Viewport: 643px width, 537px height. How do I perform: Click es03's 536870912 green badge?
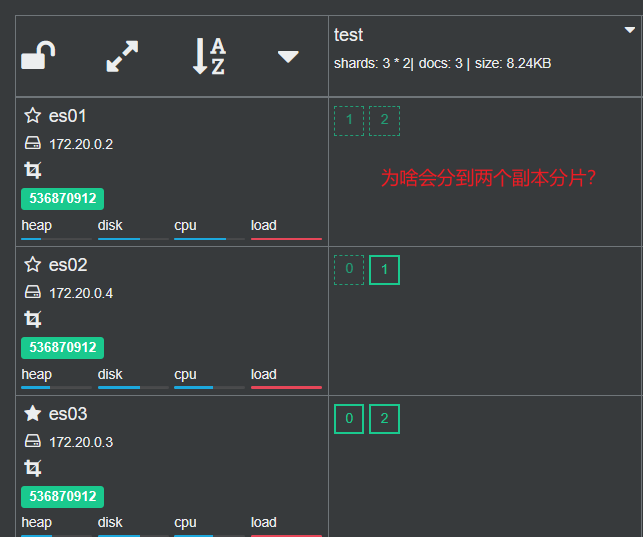click(62, 497)
